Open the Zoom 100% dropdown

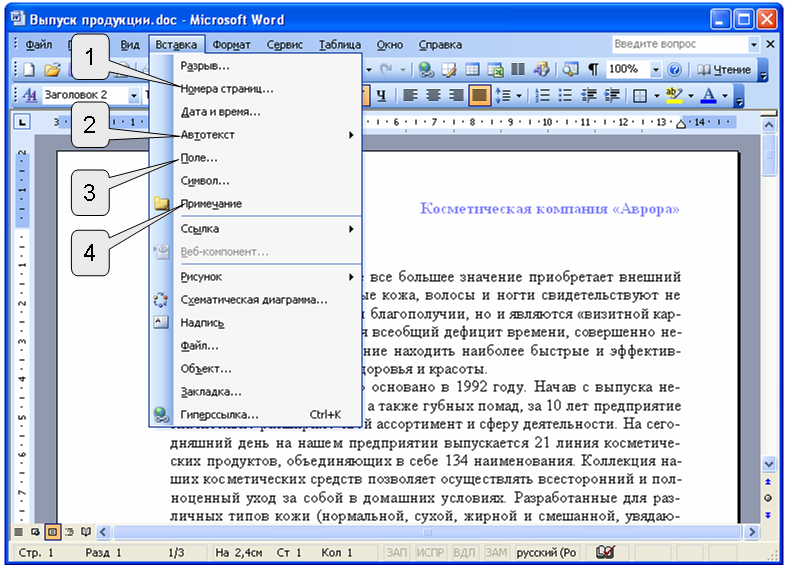click(x=655, y=70)
